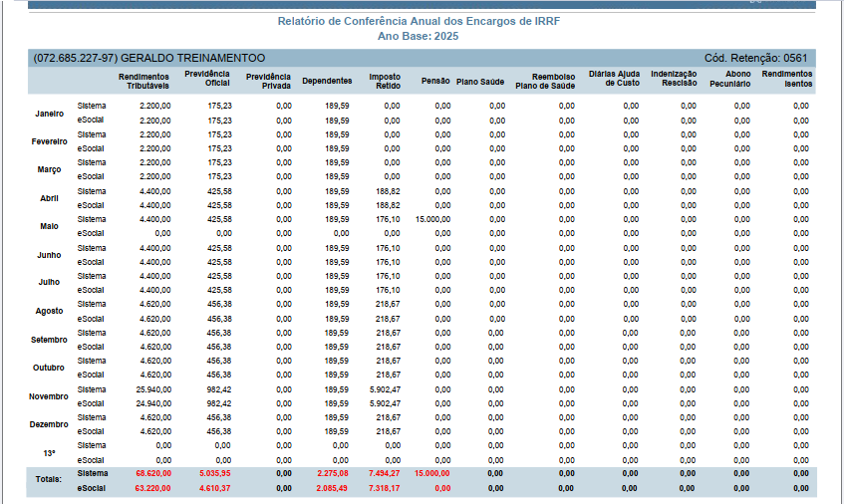This screenshot has width=844, height=504.
Task: Click the Totais eSocial total 63.220,00
Action: tap(153, 488)
